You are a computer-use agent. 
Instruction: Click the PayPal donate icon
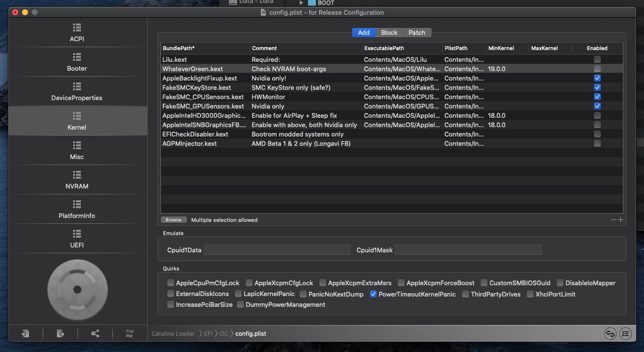(x=129, y=333)
